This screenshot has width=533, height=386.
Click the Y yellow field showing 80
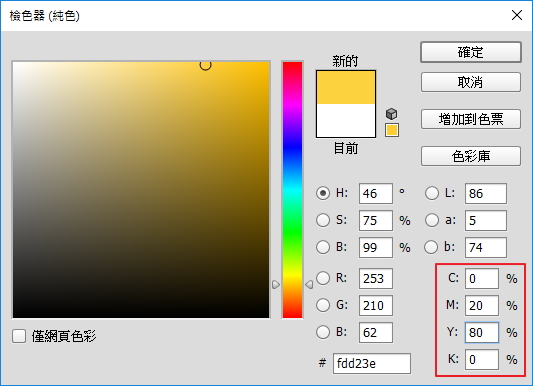(x=482, y=332)
